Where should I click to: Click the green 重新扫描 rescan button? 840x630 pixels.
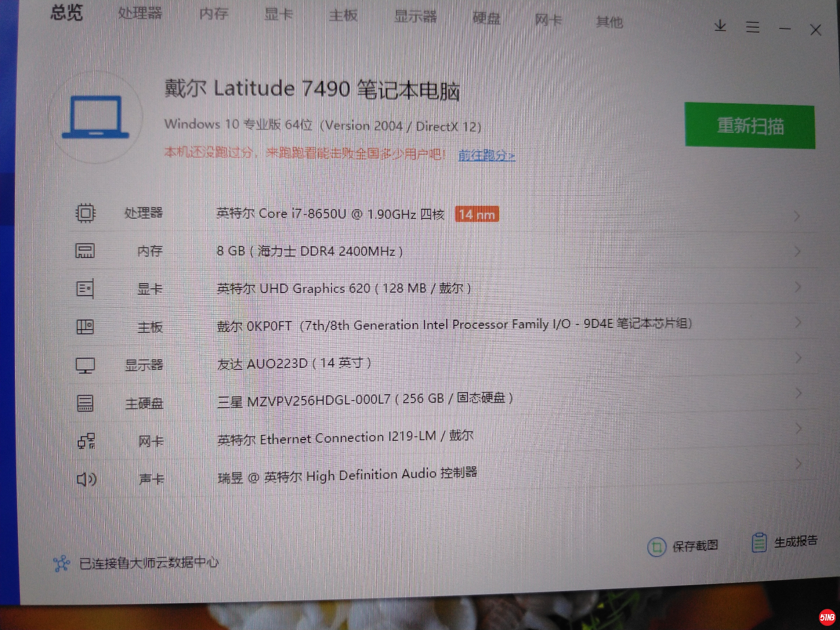[750, 126]
